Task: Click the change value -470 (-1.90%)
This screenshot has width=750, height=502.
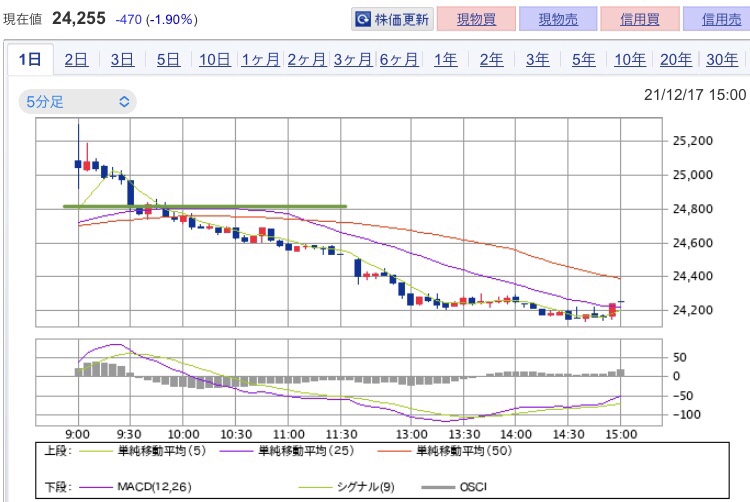Action: tap(156, 20)
